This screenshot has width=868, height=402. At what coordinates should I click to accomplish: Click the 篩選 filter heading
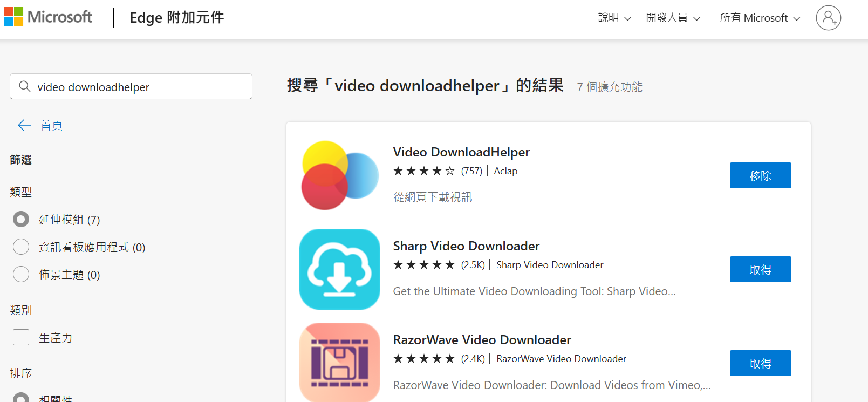pos(21,160)
